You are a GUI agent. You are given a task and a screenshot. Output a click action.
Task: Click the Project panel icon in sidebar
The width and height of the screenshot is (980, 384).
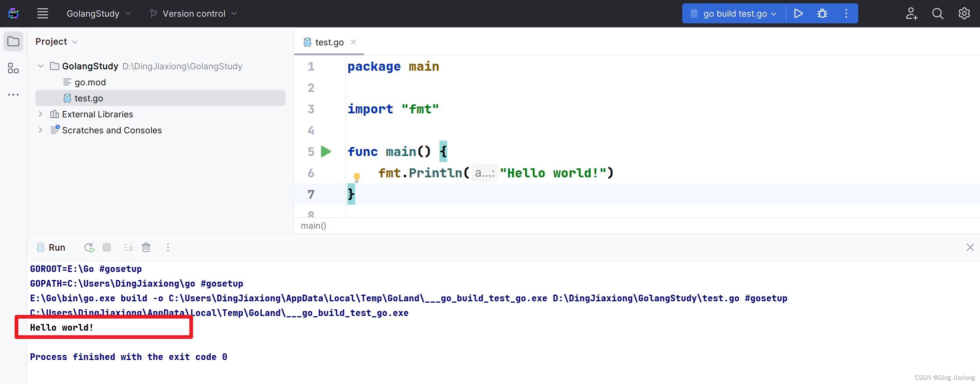coord(14,41)
